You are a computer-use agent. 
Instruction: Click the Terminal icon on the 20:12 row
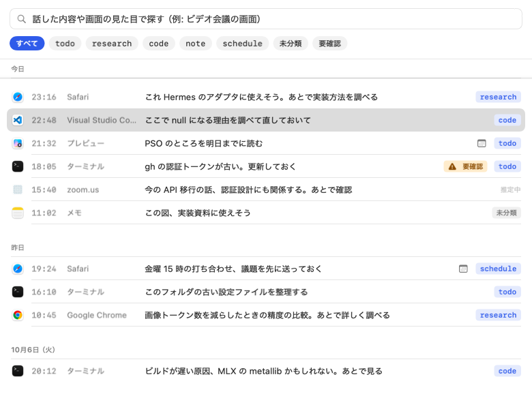(x=18, y=371)
